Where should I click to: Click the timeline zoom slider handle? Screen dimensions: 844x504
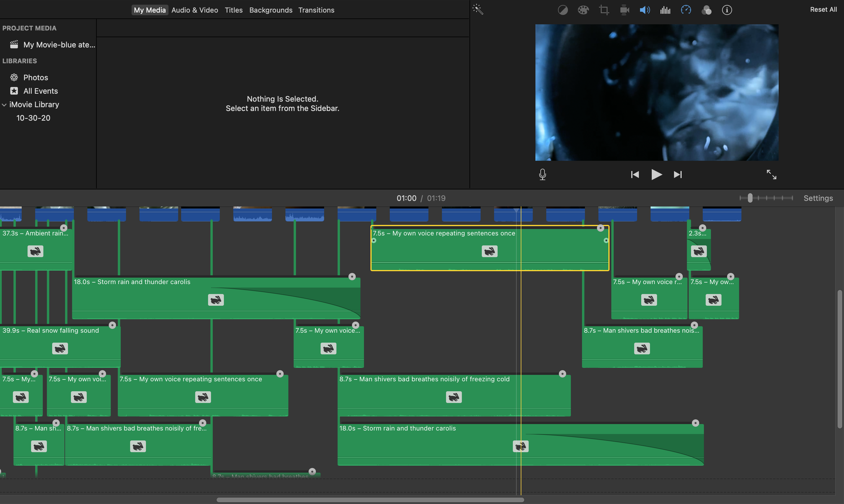(x=750, y=198)
